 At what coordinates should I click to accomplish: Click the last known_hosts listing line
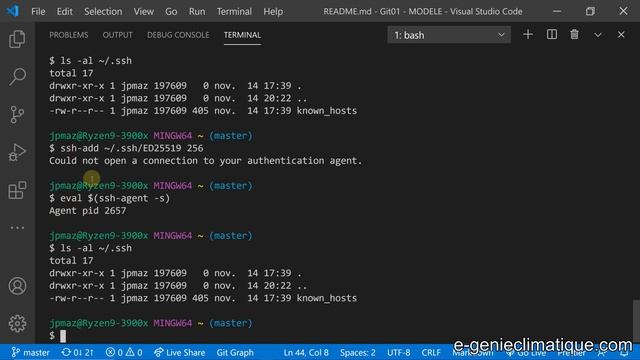coord(203,298)
